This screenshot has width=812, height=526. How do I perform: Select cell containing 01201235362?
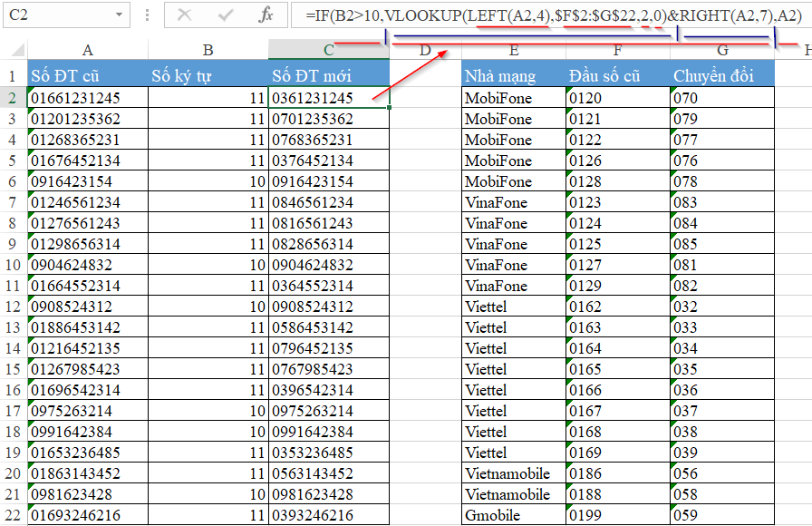(x=88, y=119)
